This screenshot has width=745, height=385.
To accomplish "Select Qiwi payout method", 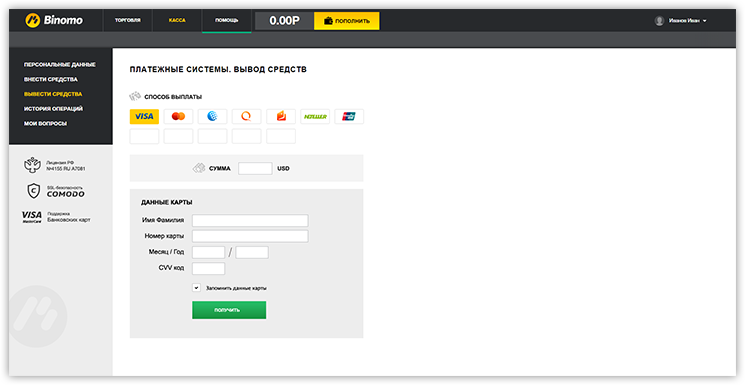I will 246,116.
